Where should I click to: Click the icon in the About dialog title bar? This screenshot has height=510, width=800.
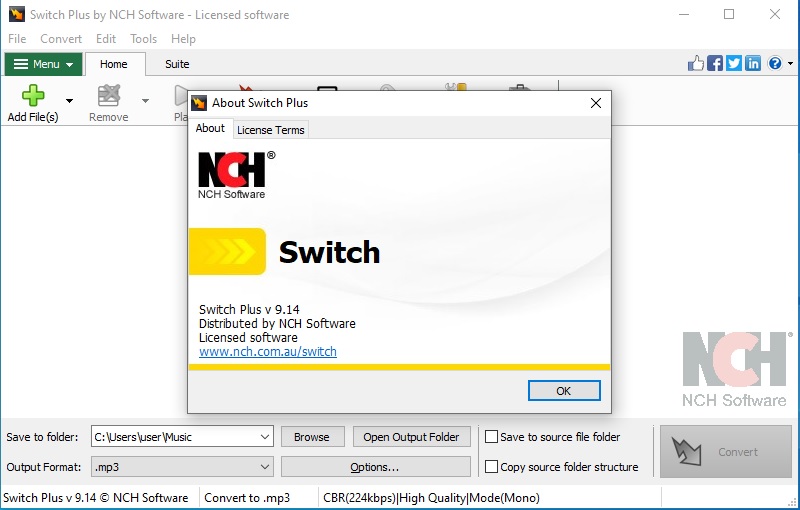(199, 103)
